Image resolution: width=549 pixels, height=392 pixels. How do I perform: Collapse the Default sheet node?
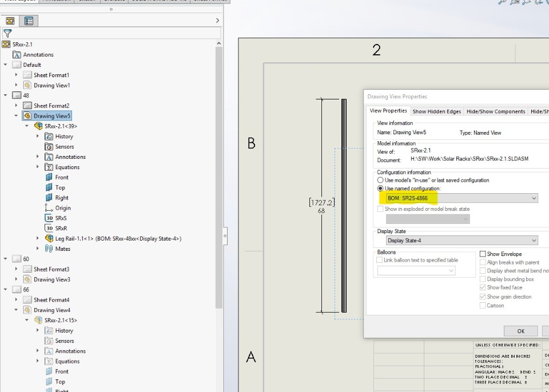click(x=5, y=65)
